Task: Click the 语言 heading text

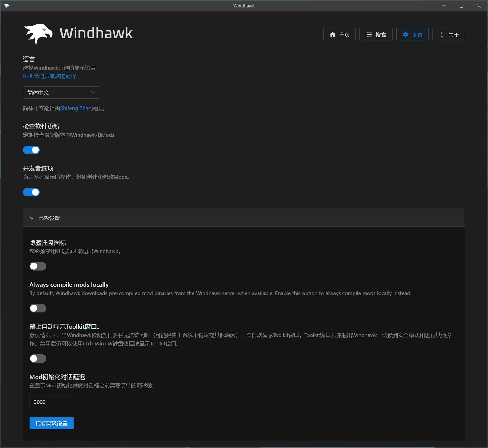Action: click(29, 59)
